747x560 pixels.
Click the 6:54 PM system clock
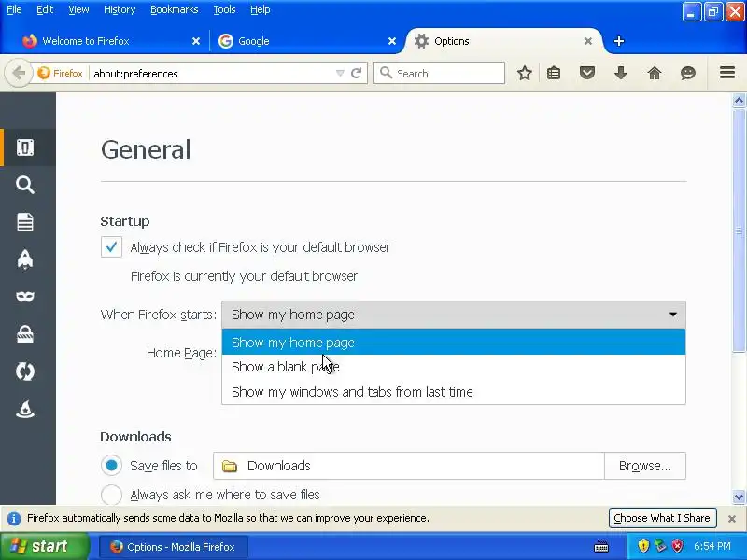tap(712, 546)
